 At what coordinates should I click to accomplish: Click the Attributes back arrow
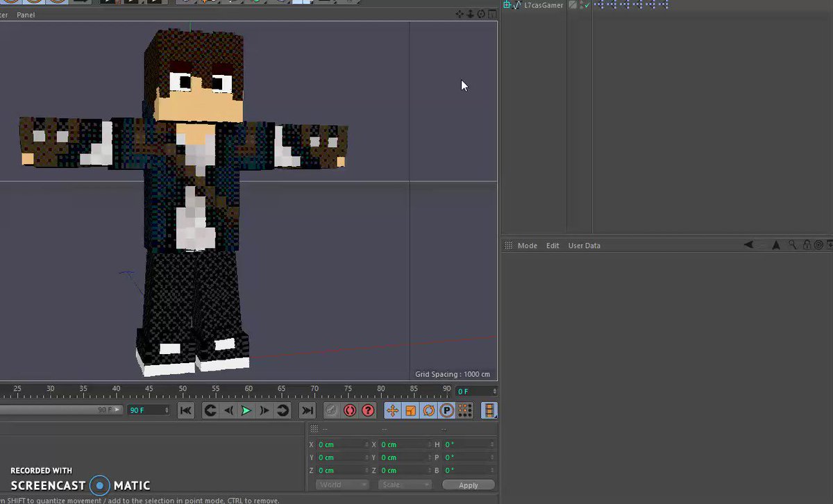point(749,245)
